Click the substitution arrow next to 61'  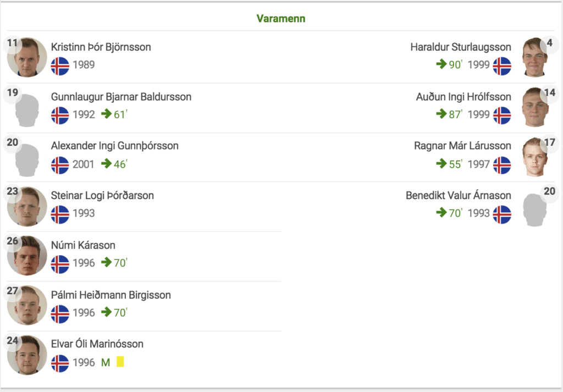tap(106, 114)
